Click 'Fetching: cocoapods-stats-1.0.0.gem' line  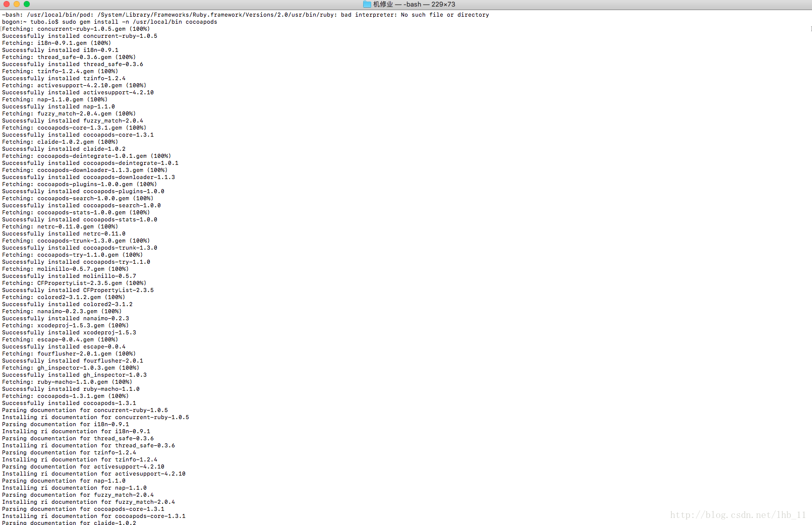pyautogui.click(x=76, y=212)
